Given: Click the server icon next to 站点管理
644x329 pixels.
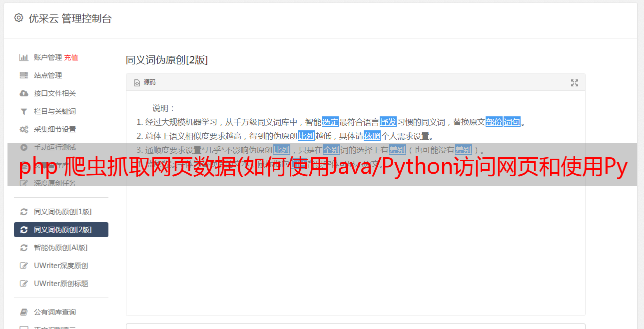Looking at the screenshot, I should click(x=23, y=75).
